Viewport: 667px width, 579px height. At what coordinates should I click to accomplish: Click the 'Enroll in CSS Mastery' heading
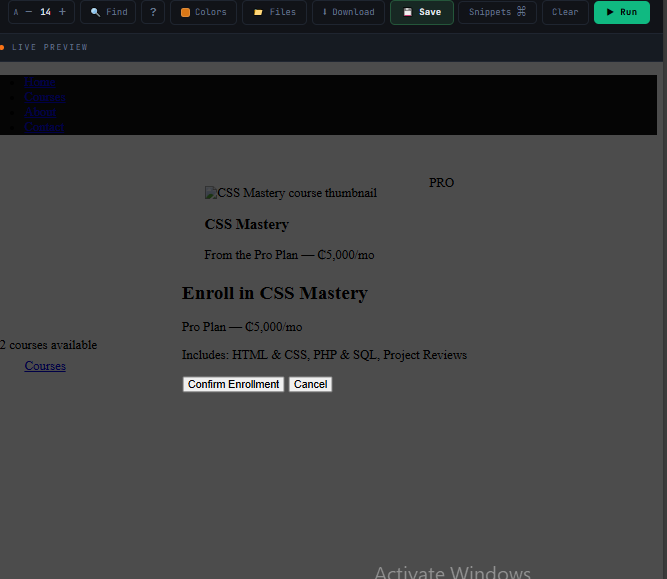tap(275, 293)
